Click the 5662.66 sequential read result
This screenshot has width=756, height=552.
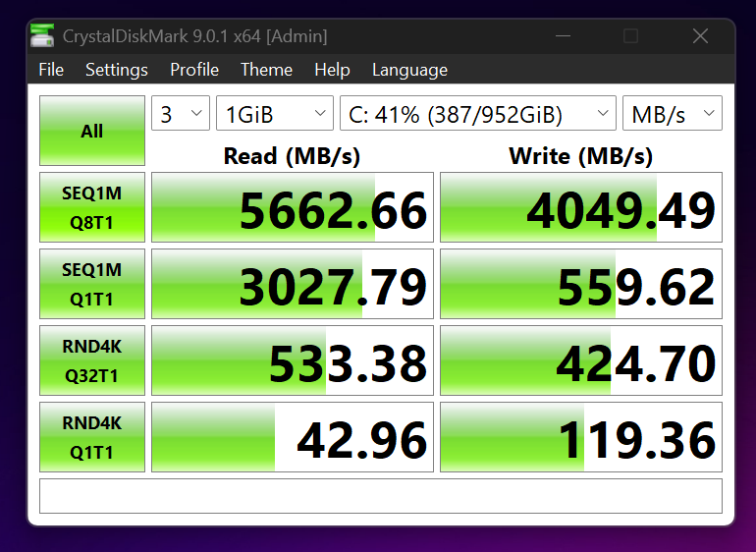click(x=293, y=208)
